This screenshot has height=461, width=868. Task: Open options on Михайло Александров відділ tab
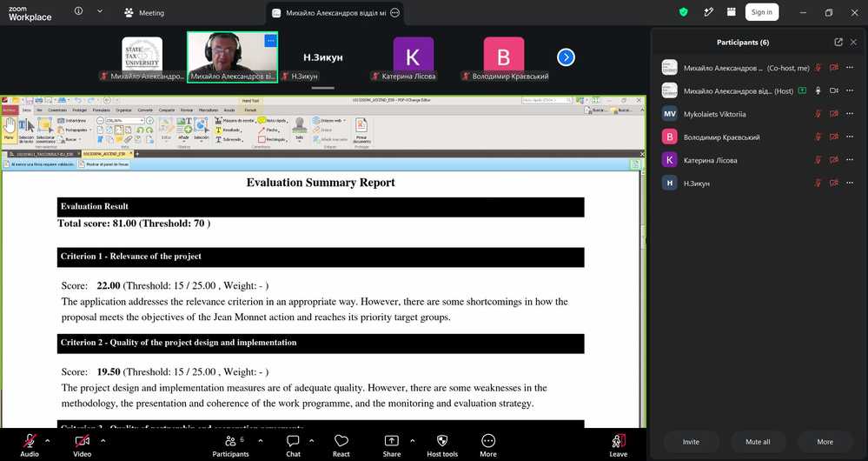click(394, 13)
